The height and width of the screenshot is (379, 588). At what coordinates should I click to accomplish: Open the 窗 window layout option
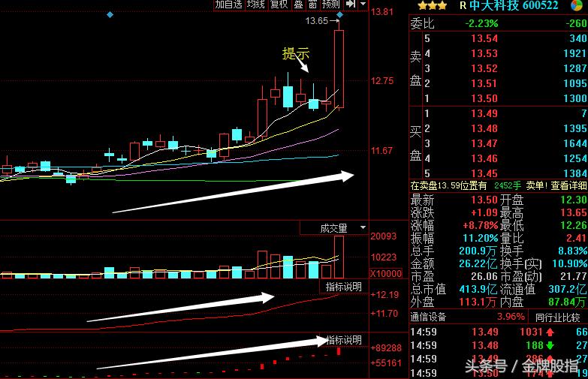pyautogui.click(x=312, y=5)
